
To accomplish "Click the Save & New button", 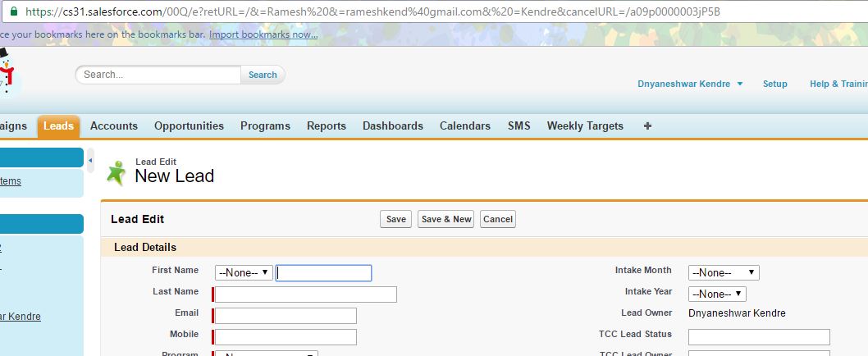I will pyautogui.click(x=446, y=219).
